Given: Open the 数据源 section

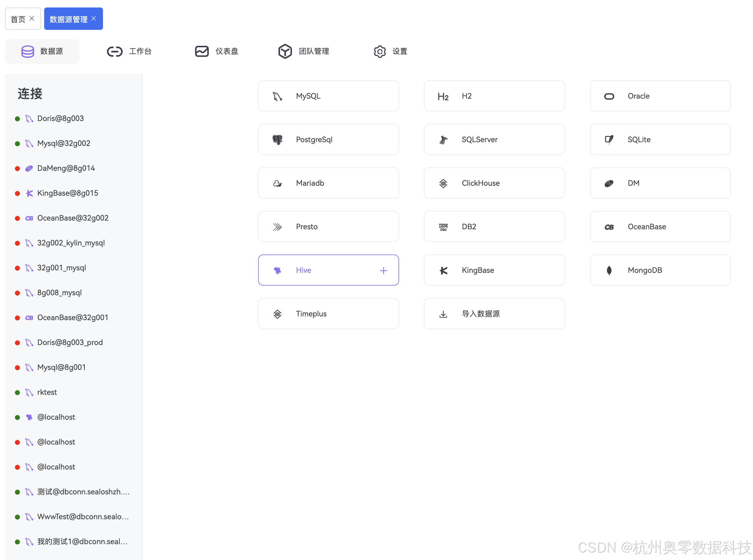Looking at the screenshot, I should pyautogui.click(x=42, y=52).
